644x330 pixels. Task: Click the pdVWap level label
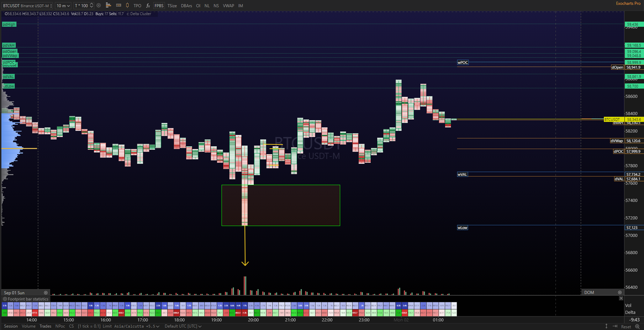click(10, 55)
